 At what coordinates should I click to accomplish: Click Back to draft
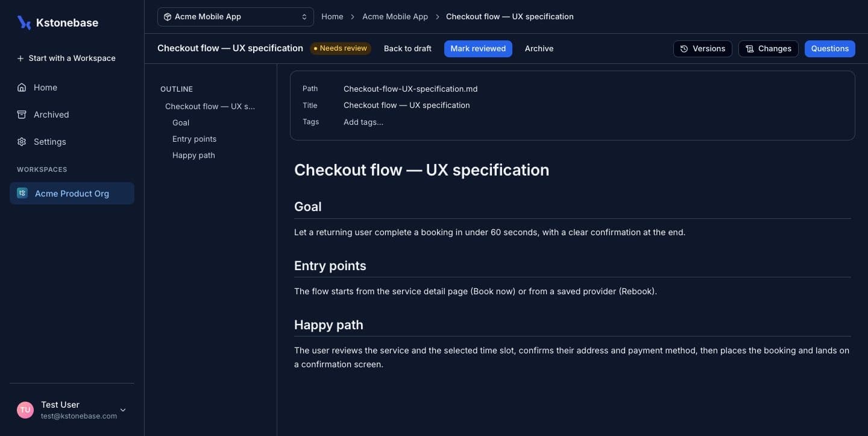click(407, 49)
